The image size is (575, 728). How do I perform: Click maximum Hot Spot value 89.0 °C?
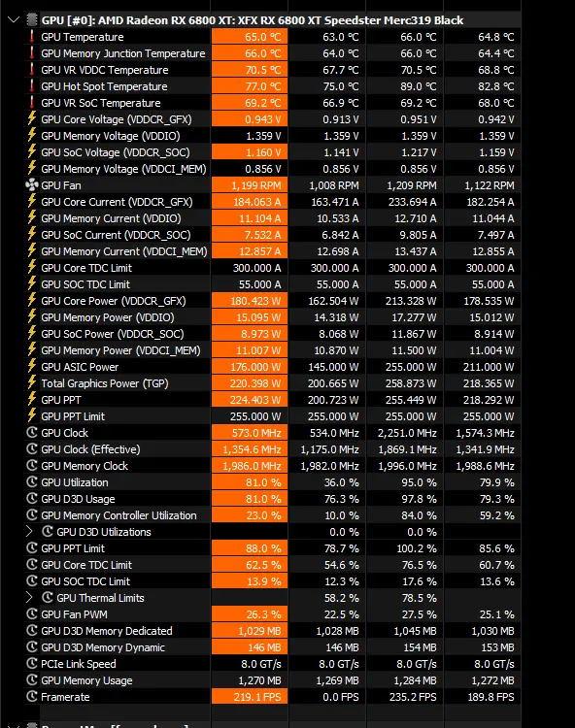point(419,86)
